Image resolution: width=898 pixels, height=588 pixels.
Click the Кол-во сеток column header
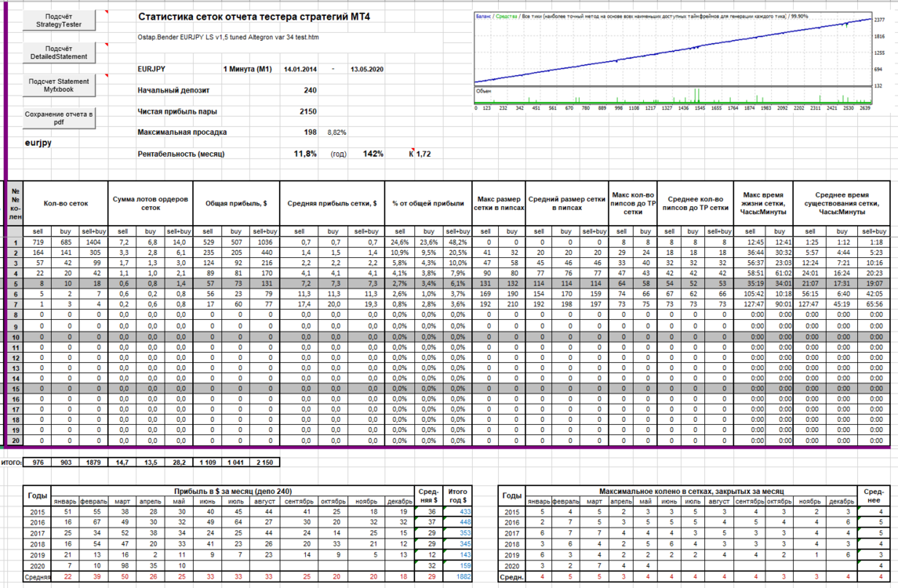pyautogui.click(x=66, y=203)
